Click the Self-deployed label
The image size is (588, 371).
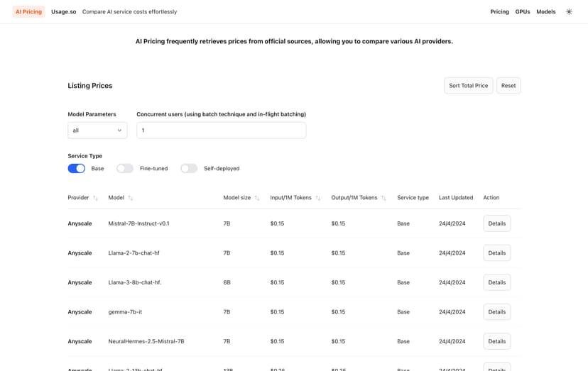(222, 169)
